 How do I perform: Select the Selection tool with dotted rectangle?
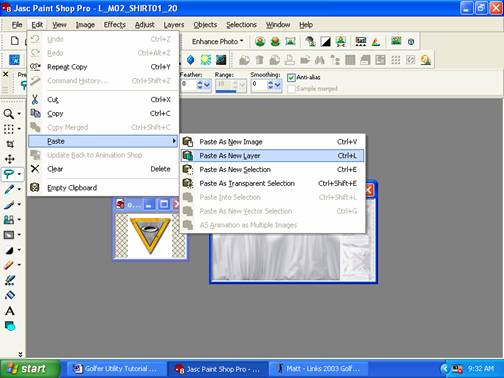9,129
